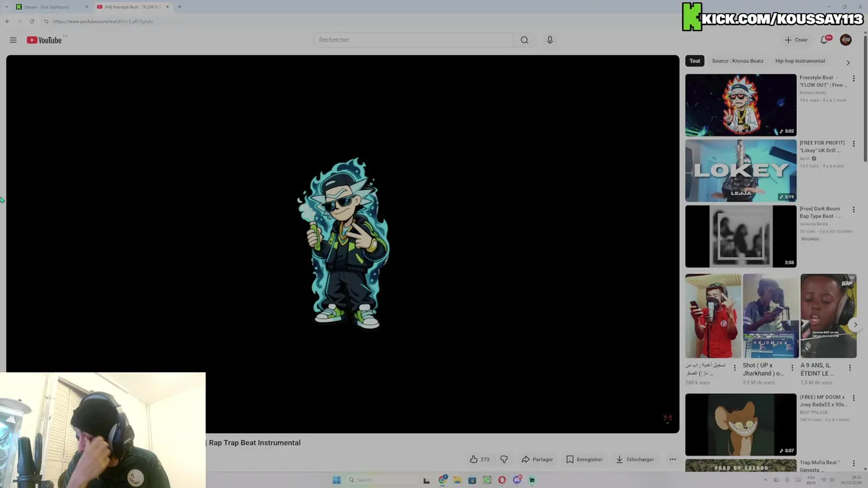Open the Freestyle Beat "FLOW OUT" thumbnail

(x=741, y=105)
